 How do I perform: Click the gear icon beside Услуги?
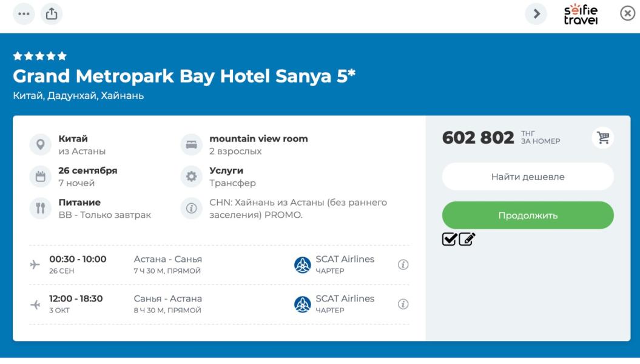192,177
